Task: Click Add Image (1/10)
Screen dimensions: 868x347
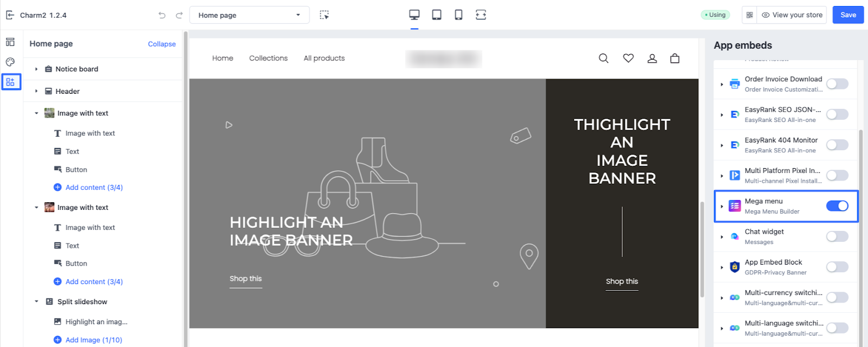Action: 94,340
